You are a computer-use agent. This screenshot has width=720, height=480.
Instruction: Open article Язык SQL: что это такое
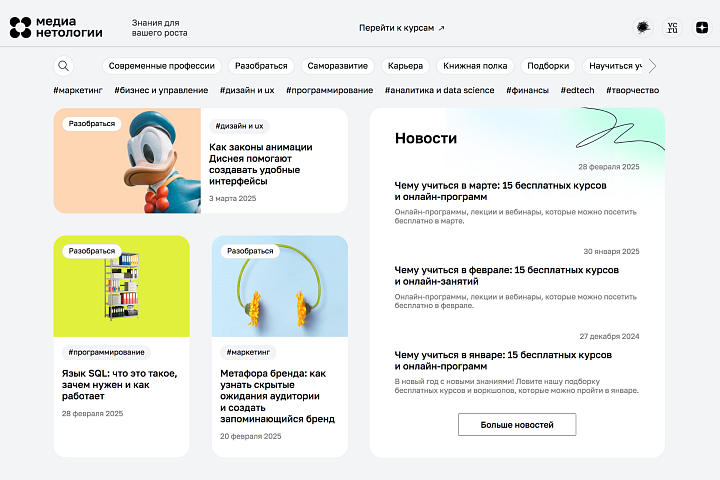(x=119, y=385)
